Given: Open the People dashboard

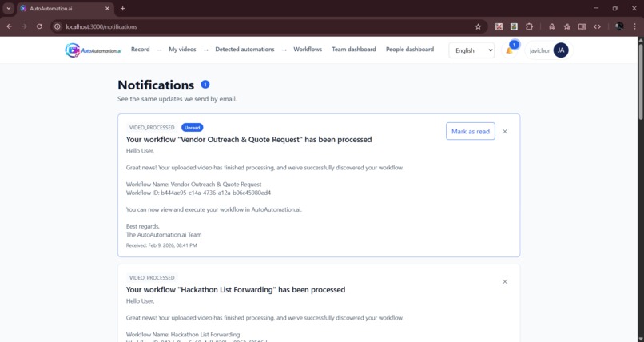Looking at the screenshot, I should (x=410, y=50).
